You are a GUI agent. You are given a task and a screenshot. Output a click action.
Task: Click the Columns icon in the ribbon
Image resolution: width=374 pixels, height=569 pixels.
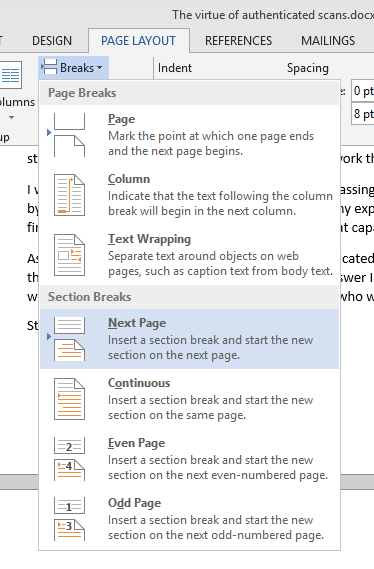11,75
